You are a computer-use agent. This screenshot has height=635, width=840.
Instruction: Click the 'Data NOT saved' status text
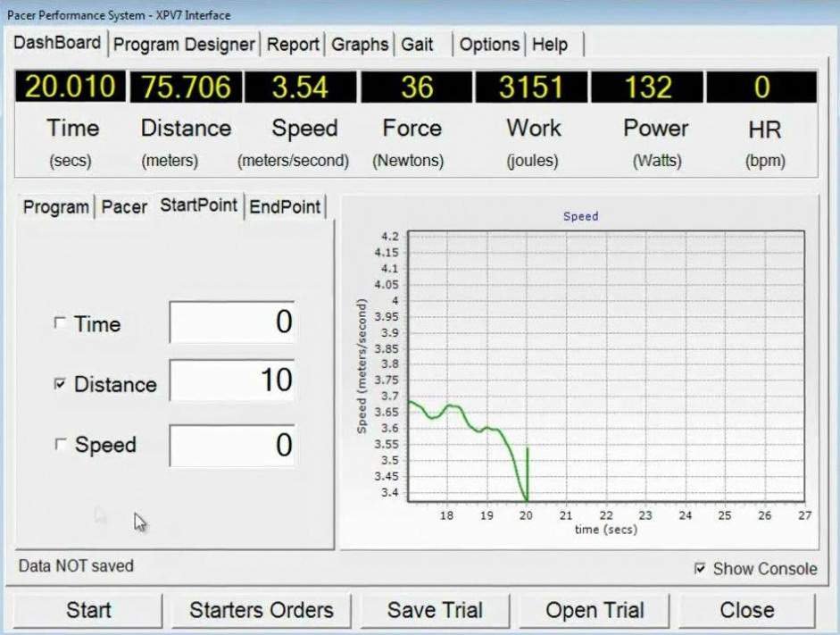76,566
